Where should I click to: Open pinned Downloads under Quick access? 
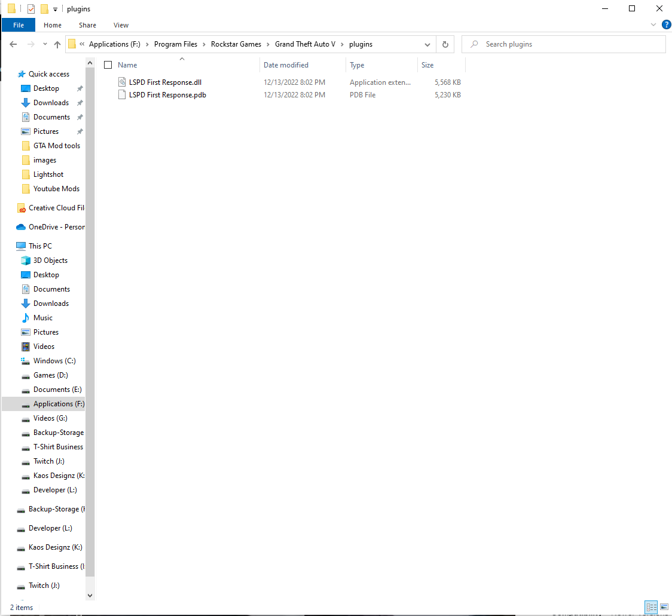[x=51, y=103]
